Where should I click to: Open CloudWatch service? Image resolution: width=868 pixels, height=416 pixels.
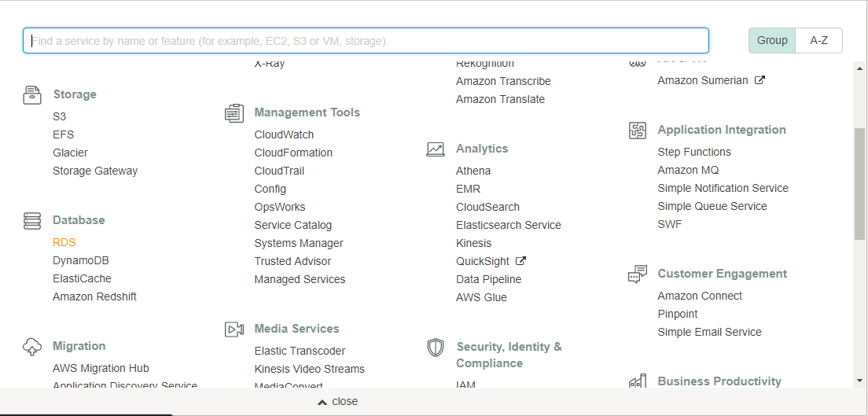[284, 134]
